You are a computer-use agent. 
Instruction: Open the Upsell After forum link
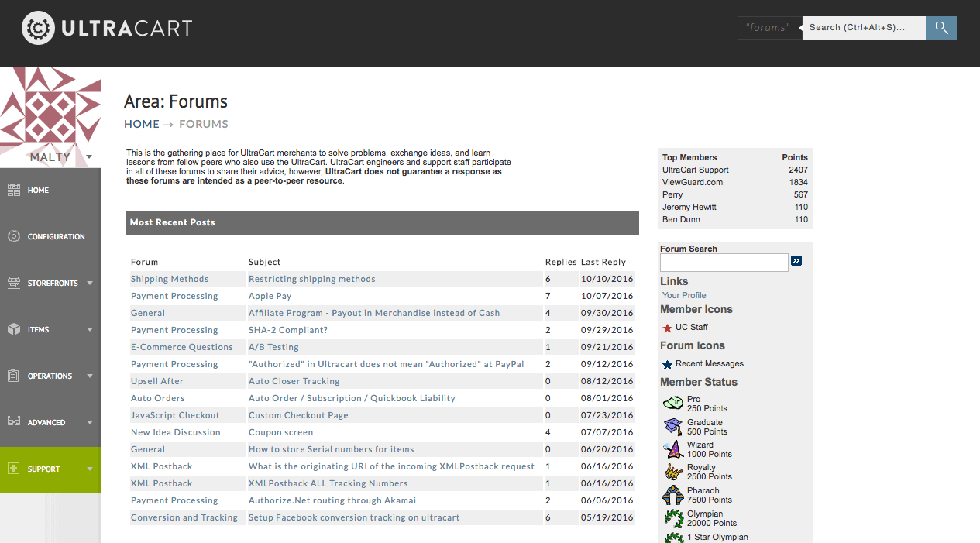click(157, 381)
